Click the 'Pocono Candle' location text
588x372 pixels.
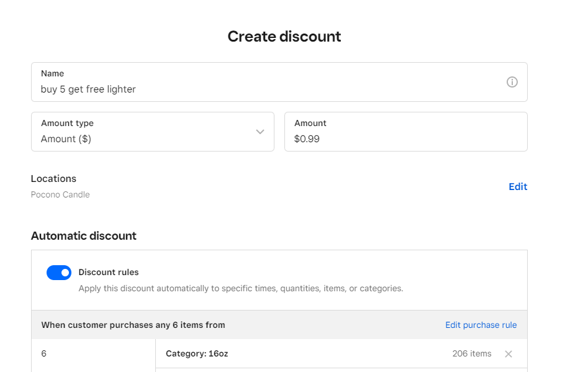60,194
